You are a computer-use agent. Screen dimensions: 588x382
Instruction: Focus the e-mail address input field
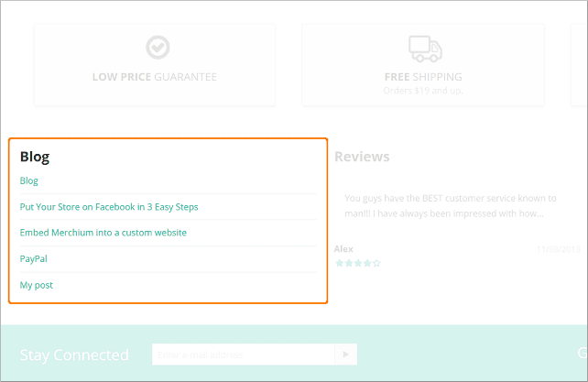click(244, 355)
